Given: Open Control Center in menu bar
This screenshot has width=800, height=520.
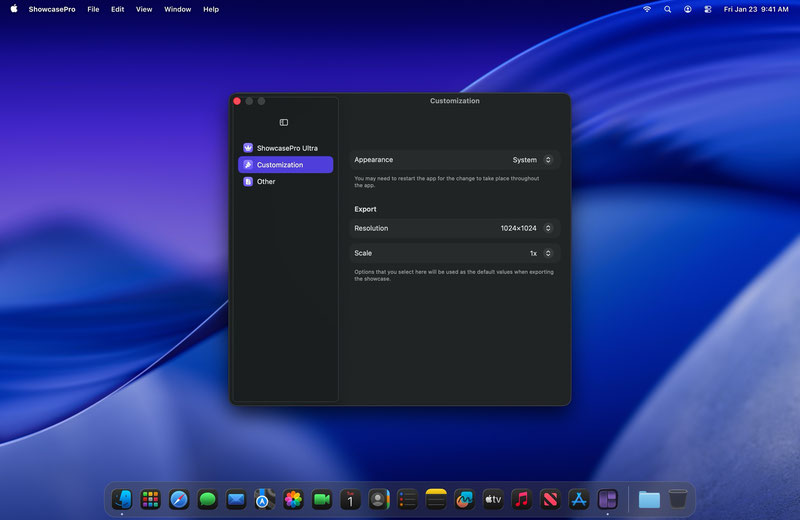Looking at the screenshot, I should tap(709, 9).
